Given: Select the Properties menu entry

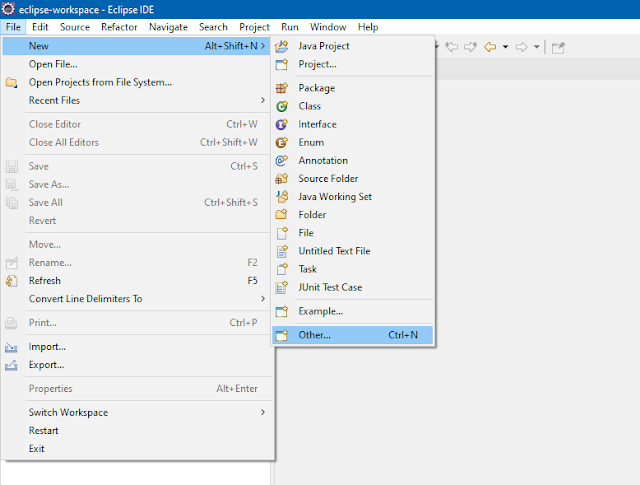Looking at the screenshot, I should [137, 389].
